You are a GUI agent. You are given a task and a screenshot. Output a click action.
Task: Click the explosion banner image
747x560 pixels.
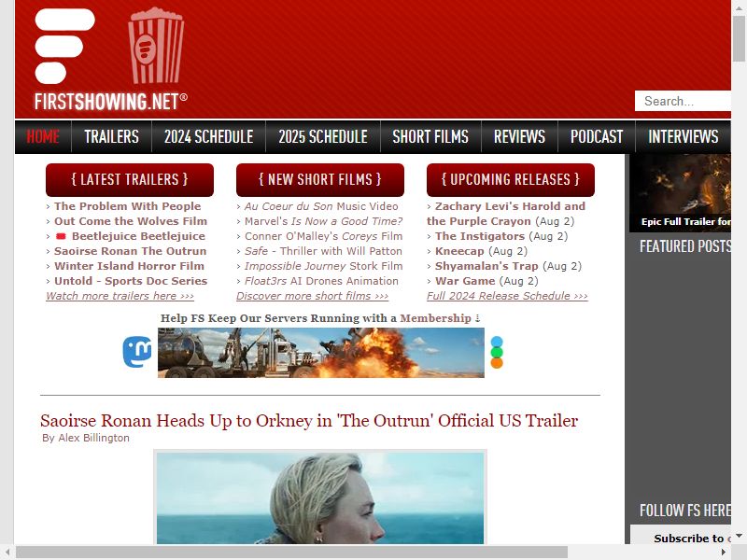[321, 353]
